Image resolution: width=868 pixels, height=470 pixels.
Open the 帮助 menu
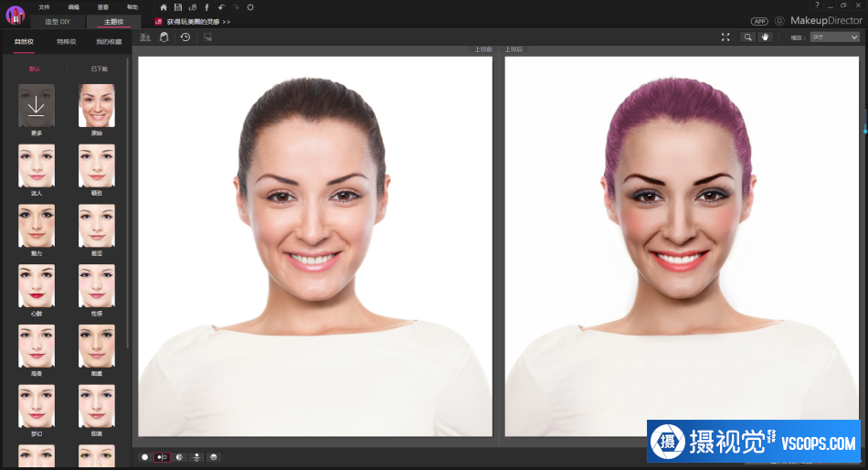click(x=132, y=7)
